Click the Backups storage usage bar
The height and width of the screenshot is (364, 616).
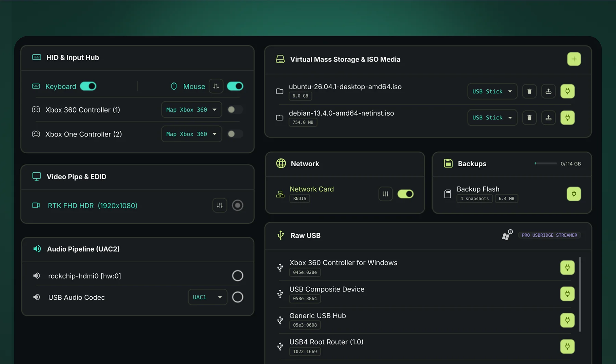[546, 164]
